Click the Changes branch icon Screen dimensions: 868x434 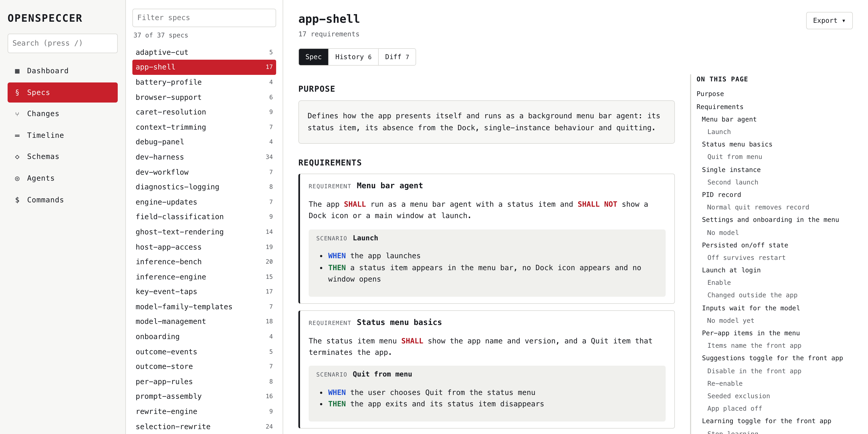17,114
